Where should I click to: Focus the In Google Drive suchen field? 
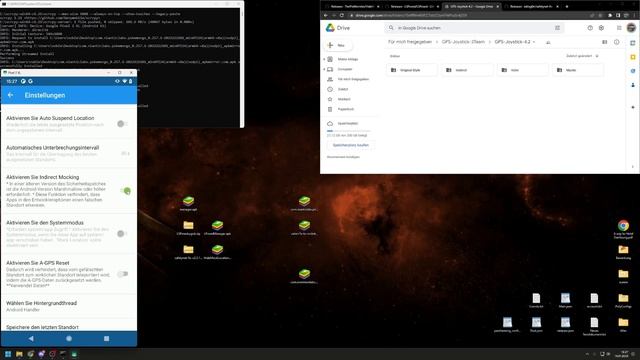pos(473,28)
